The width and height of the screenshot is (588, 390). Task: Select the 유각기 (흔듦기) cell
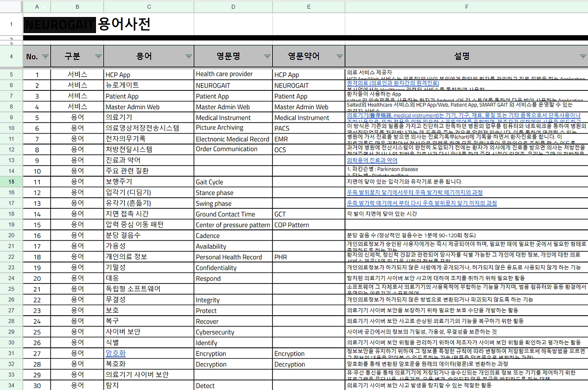[149, 203]
